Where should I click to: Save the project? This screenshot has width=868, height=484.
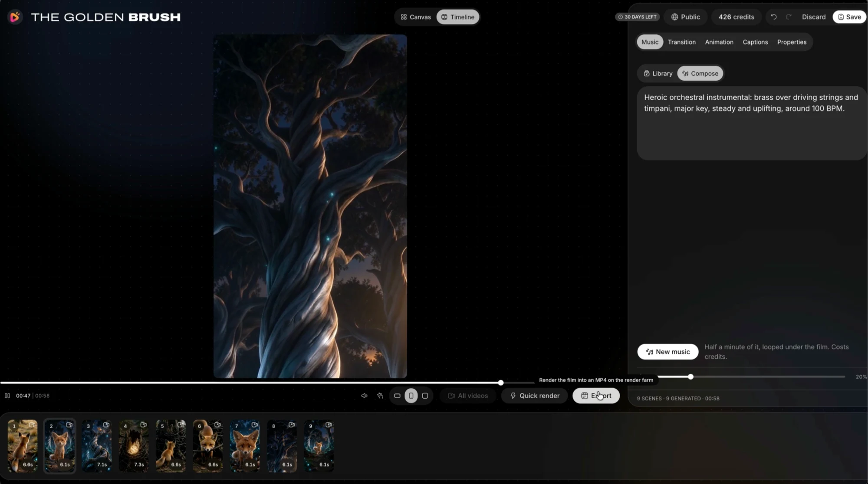pos(849,17)
